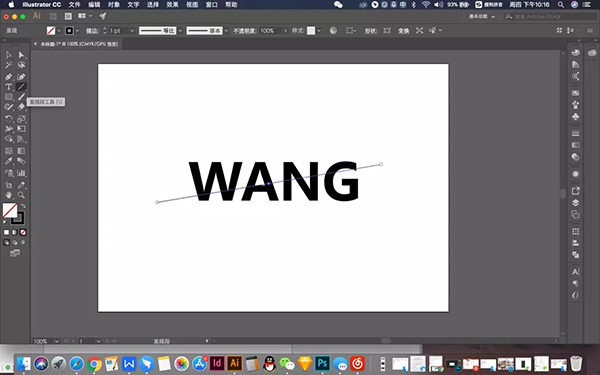Select the Eraser tool

[x=21, y=107]
